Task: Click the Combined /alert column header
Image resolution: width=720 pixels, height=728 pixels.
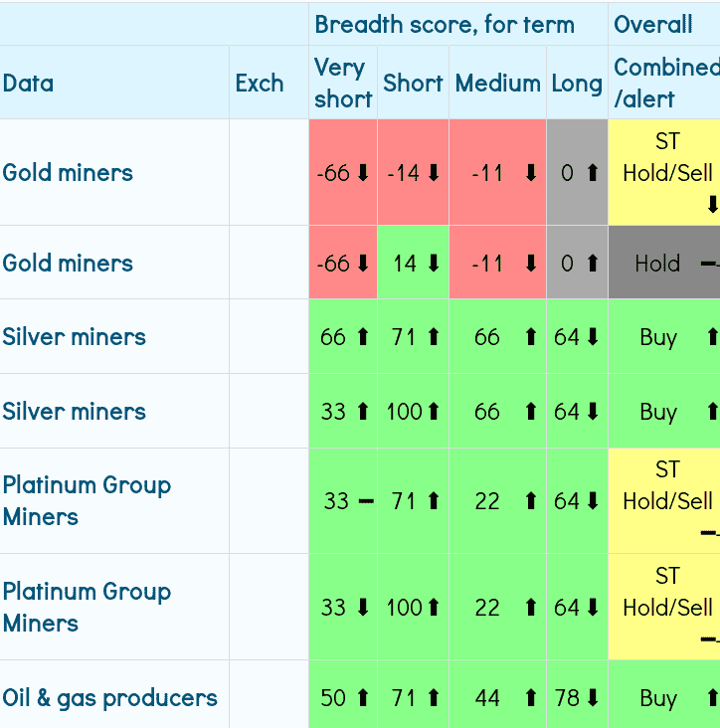Action: coord(664,83)
